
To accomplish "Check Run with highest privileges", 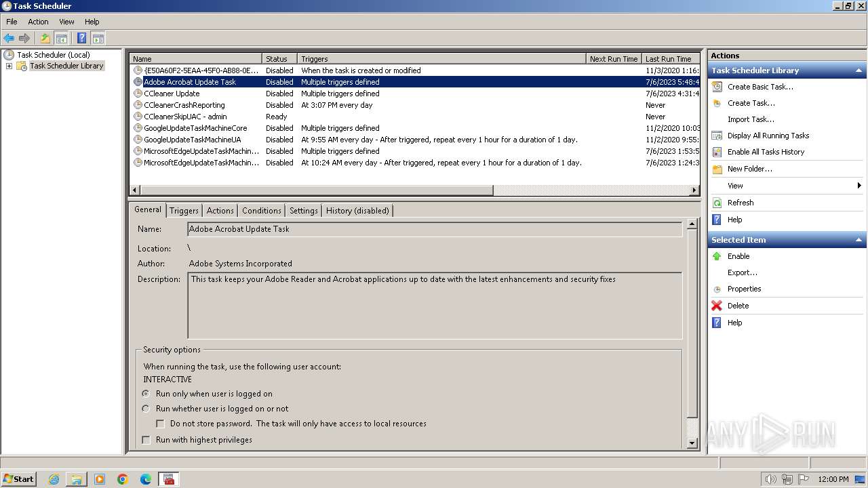I will (x=146, y=440).
